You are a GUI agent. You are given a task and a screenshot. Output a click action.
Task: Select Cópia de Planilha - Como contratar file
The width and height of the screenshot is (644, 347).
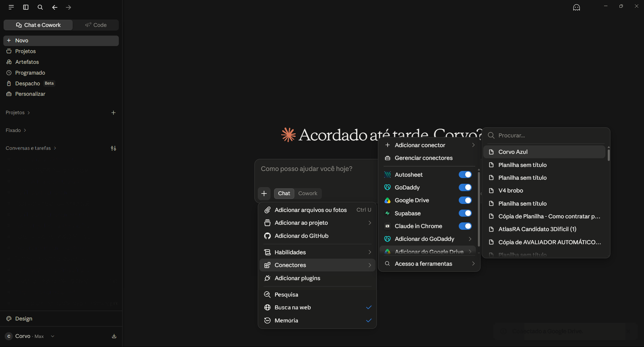tap(544, 216)
